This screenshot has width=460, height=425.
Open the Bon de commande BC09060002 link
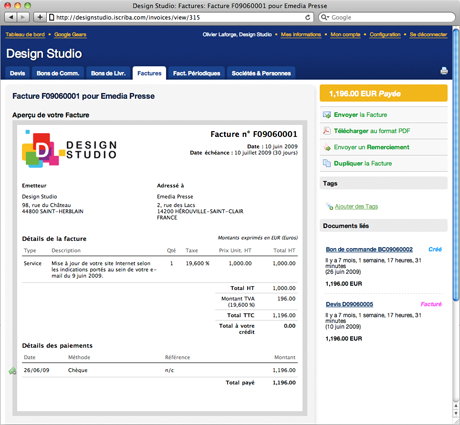pyautogui.click(x=369, y=249)
